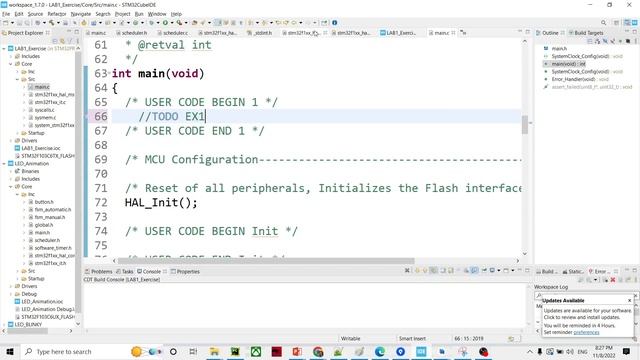
Task: Click the Task View taskbar icon
Action: [193, 351]
